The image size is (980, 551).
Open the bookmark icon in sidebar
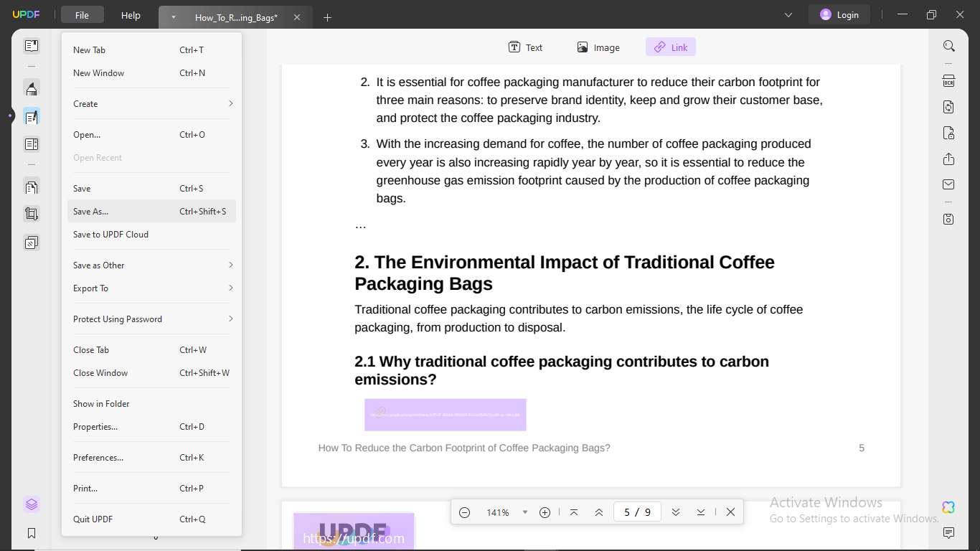(x=32, y=533)
